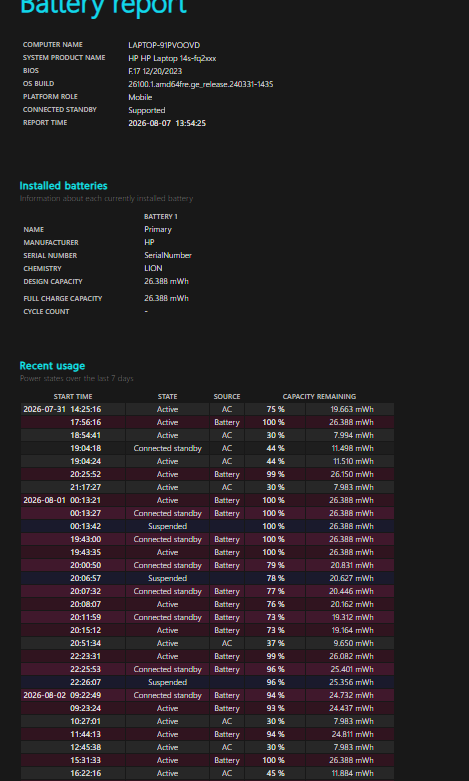469x781 pixels.
Task: Click the "CAPACITY REMAINING" column header
Action: coord(319,397)
